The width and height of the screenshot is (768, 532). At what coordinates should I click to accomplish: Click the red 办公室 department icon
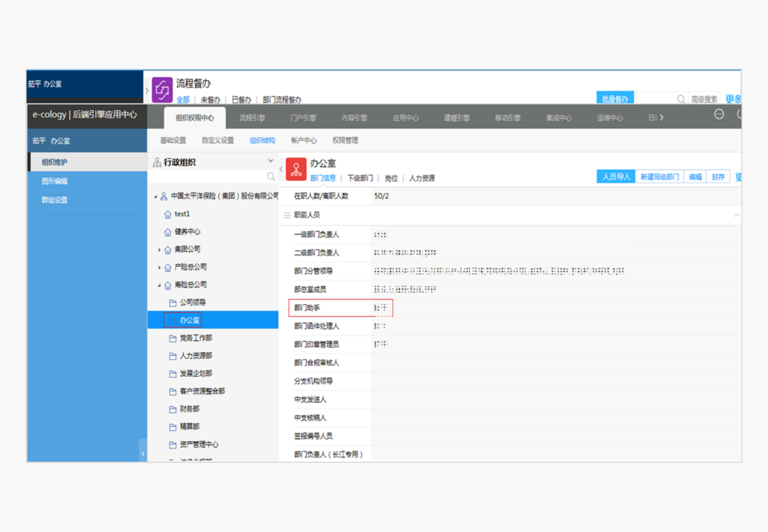[296, 169]
